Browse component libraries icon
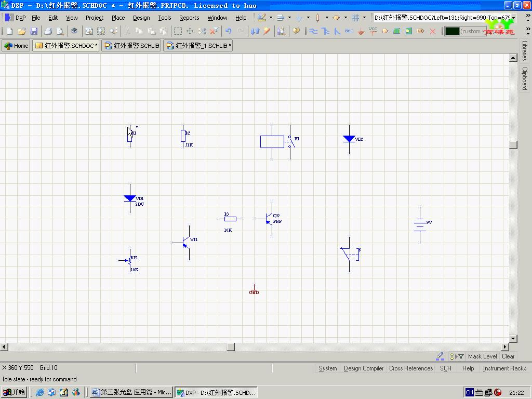This screenshot has width=532, height=399. point(281,31)
